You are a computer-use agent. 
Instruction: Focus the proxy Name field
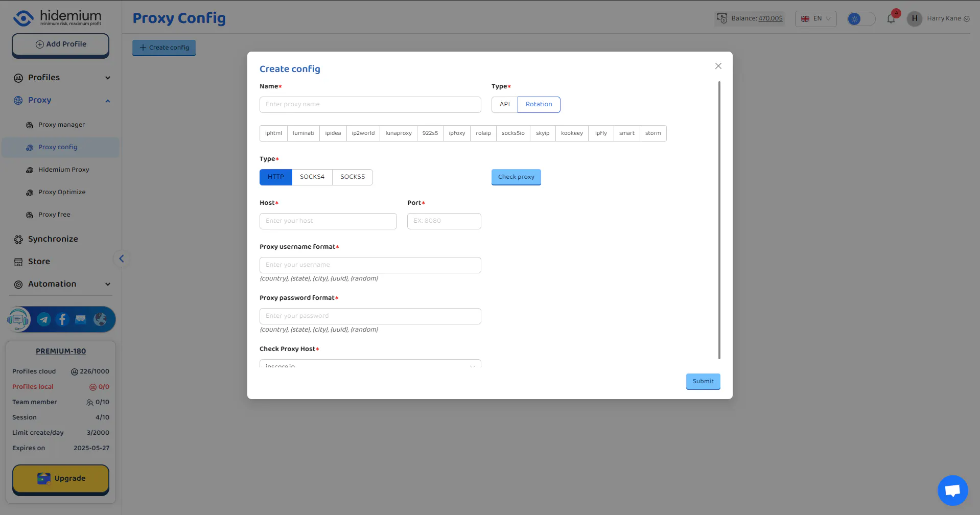point(370,105)
